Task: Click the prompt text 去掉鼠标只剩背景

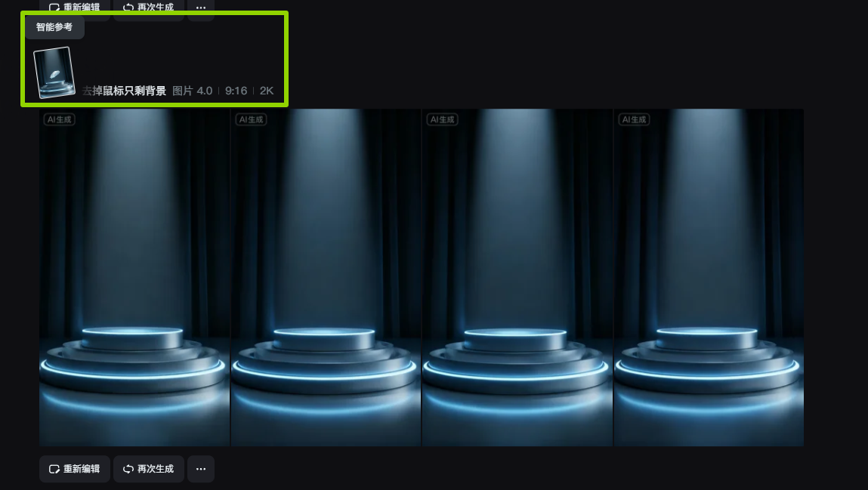Action: point(125,91)
